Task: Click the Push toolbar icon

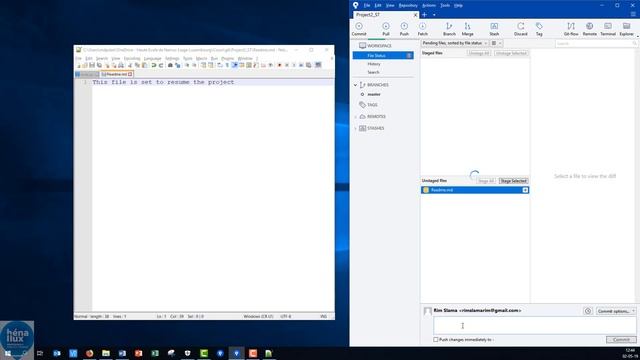Action: point(404,29)
